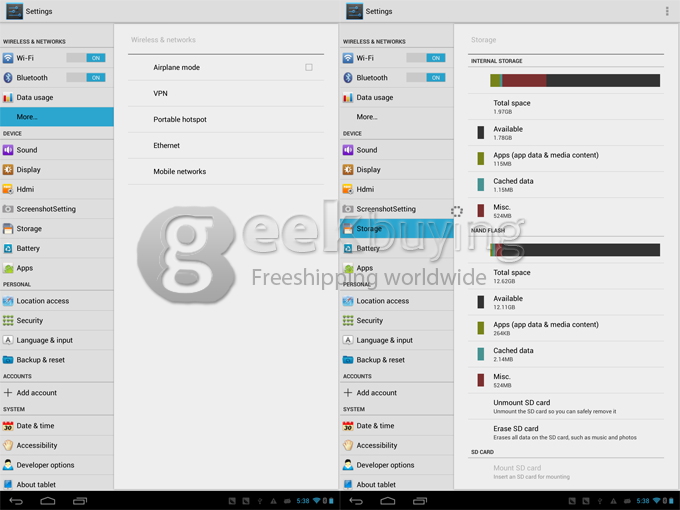The height and width of the screenshot is (510, 680).
Task: Tap the Recent apps button in the left navigation bar
Action: pyautogui.click(x=80, y=501)
